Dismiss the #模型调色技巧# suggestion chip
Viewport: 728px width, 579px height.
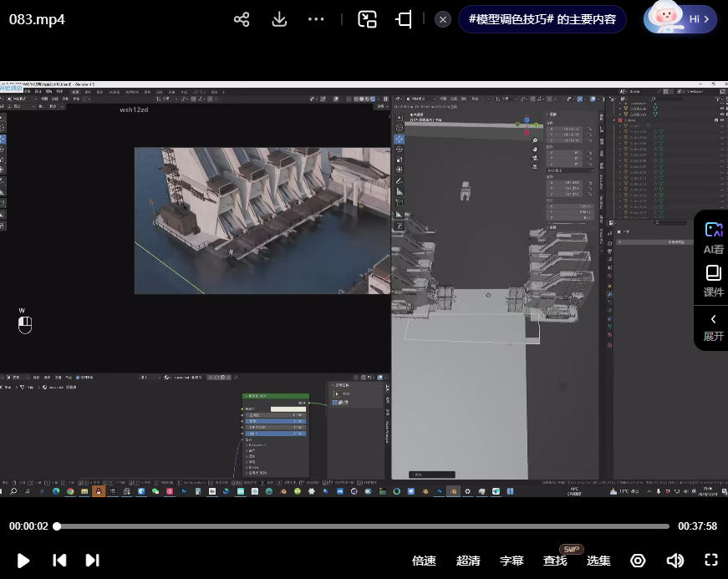pyautogui.click(x=444, y=19)
